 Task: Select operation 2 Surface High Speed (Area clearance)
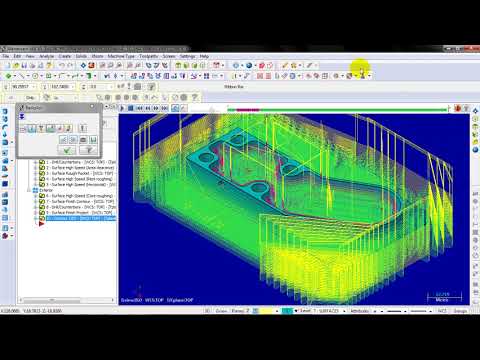80,168
